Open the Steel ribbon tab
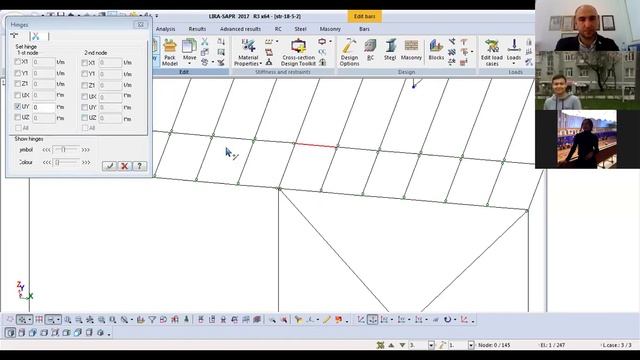640x360 pixels. point(300,29)
